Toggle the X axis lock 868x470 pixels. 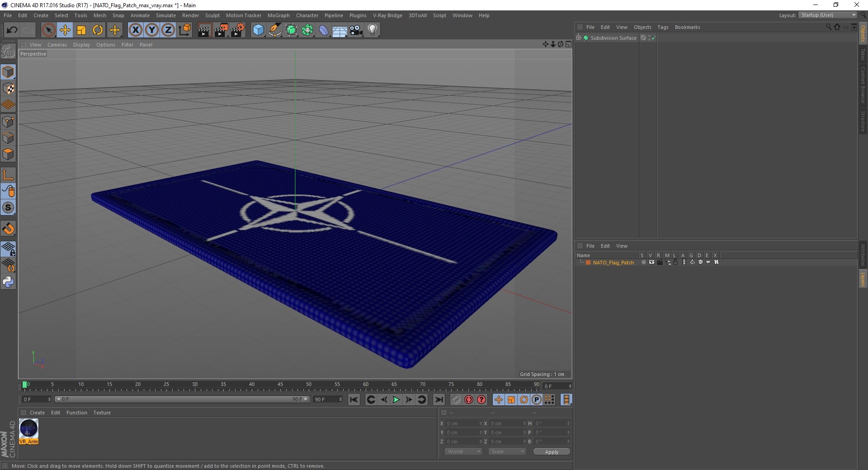click(x=135, y=30)
